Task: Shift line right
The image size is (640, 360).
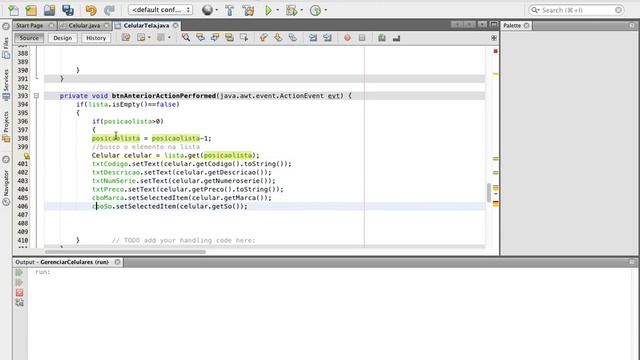Action: click(327, 38)
